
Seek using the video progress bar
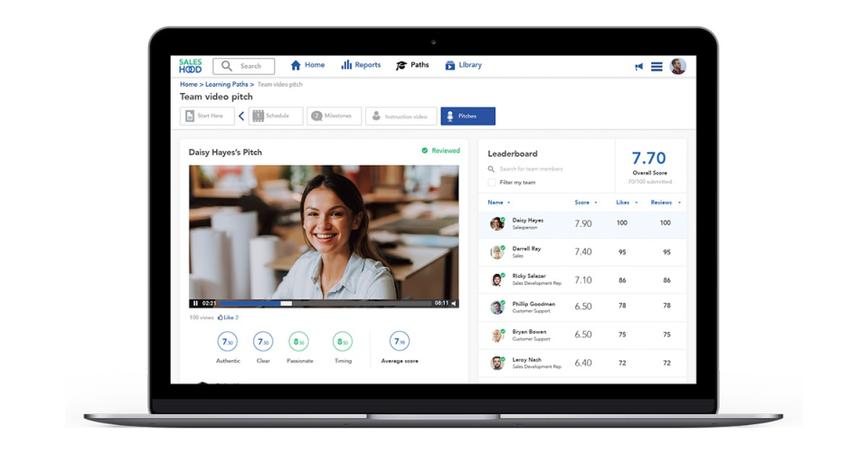[325, 303]
